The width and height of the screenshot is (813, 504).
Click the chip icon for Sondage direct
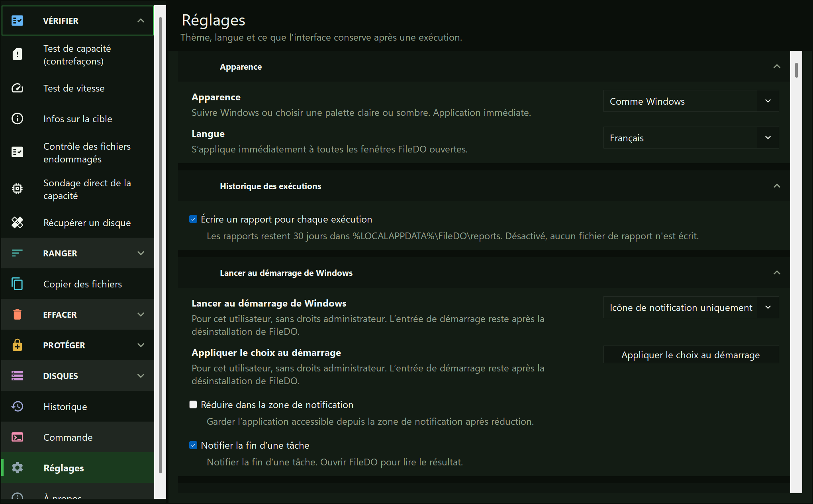point(18,189)
